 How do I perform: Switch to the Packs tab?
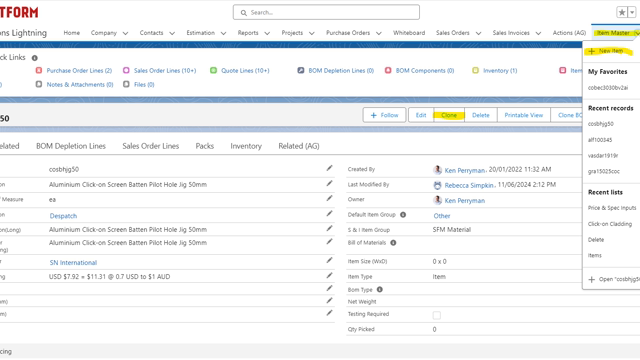pos(204,146)
